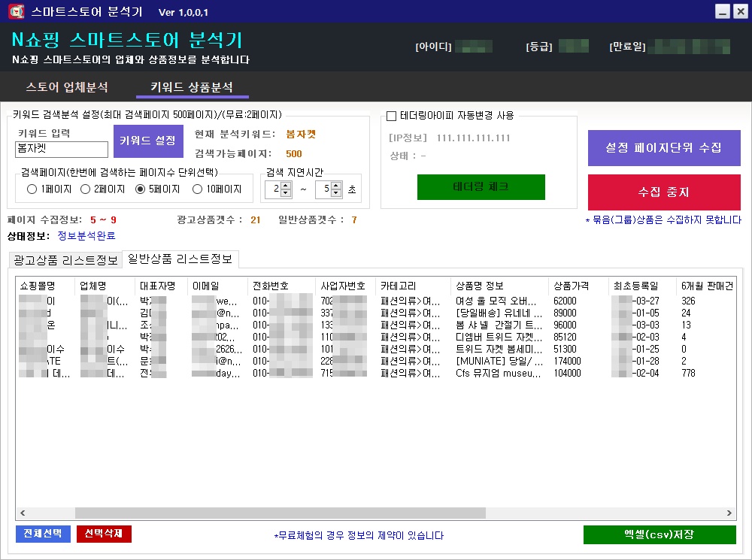Sort by 대표자명 column header
The image size is (752, 560).
pyautogui.click(x=162, y=286)
